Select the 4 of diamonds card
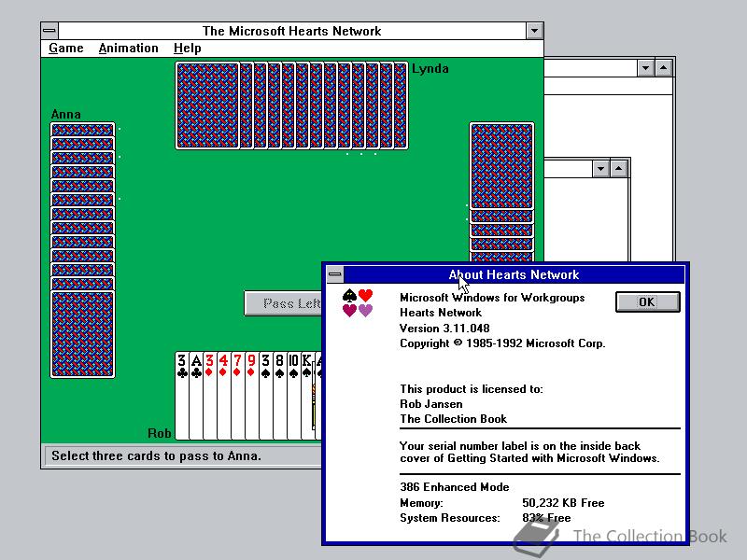 coord(223,395)
